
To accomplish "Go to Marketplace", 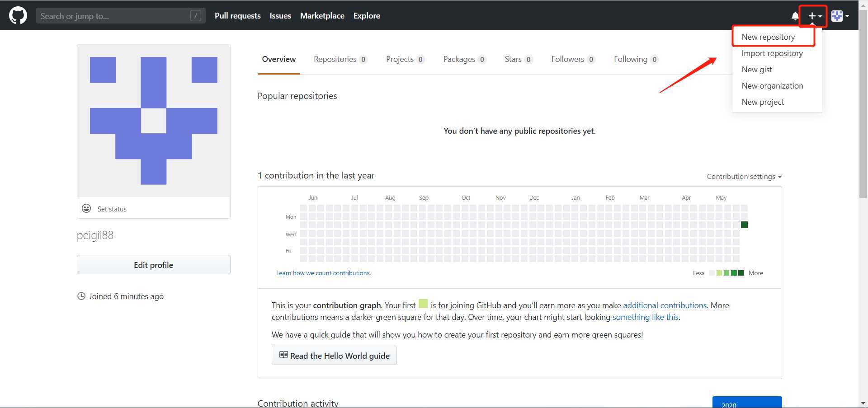I will pos(322,16).
